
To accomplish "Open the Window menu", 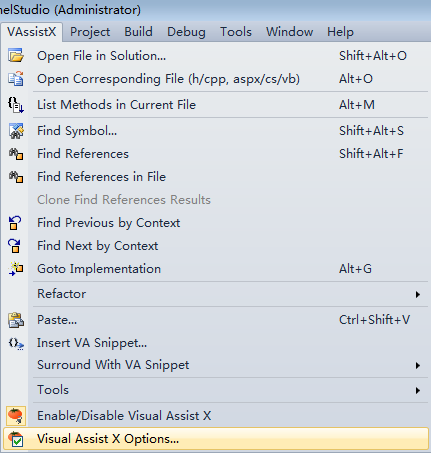I will (x=289, y=32).
